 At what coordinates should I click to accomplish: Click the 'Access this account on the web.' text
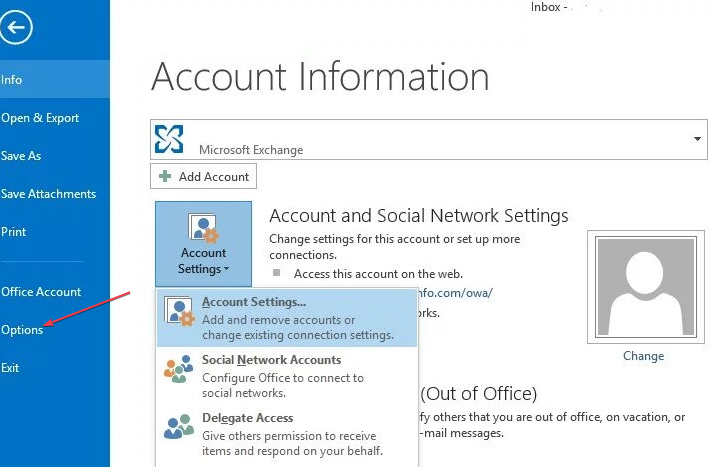pyautogui.click(x=378, y=274)
